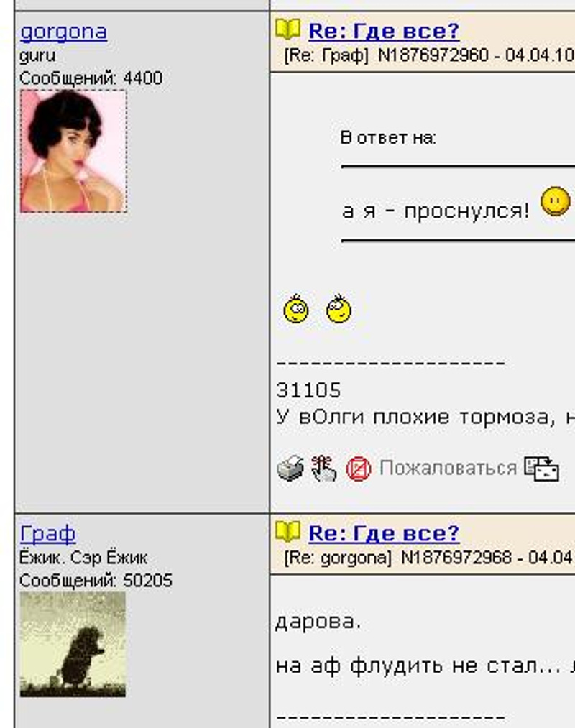Click Граф's hedgehog avatar image
The image size is (575, 728).
coord(73,645)
